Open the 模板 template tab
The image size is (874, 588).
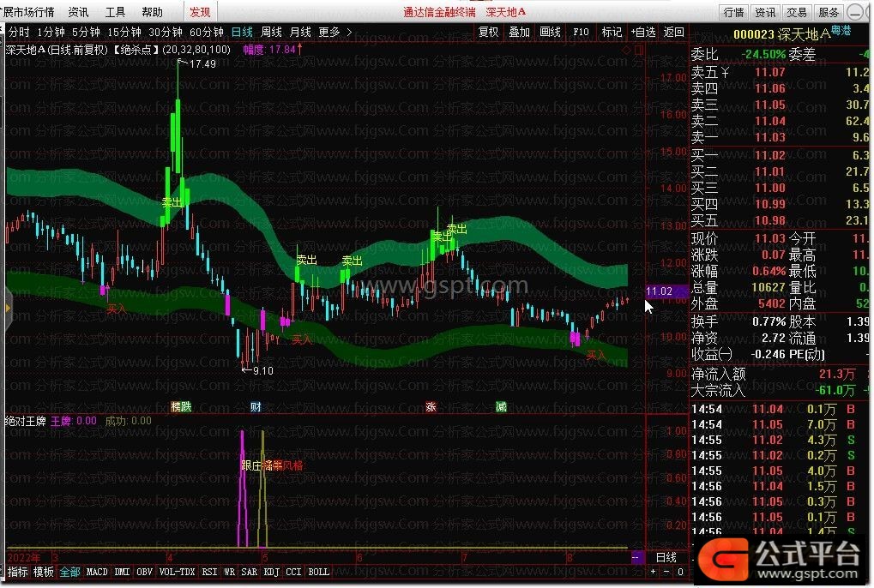pyautogui.click(x=44, y=572)
